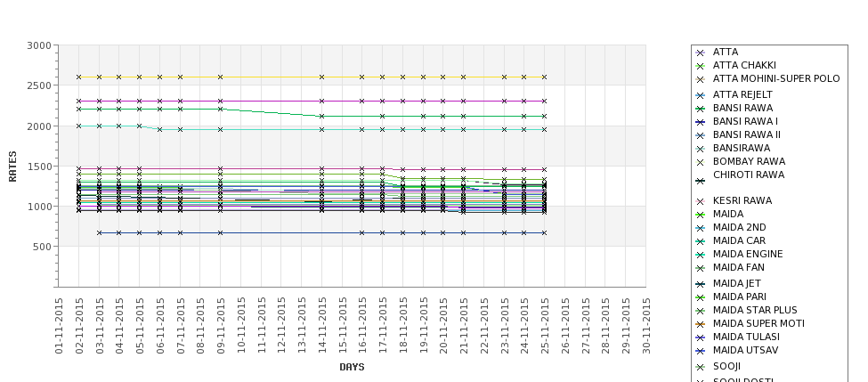Click the 14-11-2015 date label
This screenshot has width=868, height=382.
pyautogui.click(x=321, y=326)
